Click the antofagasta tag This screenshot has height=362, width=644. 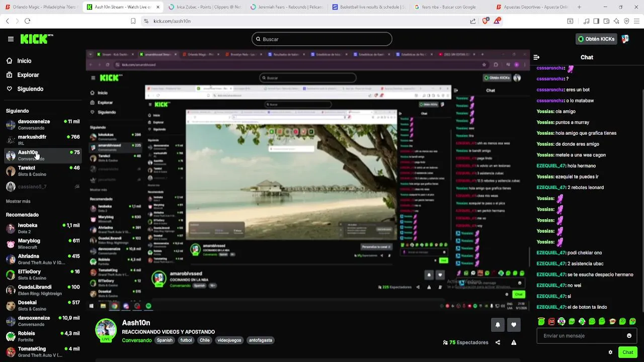(x=261, y=340)
